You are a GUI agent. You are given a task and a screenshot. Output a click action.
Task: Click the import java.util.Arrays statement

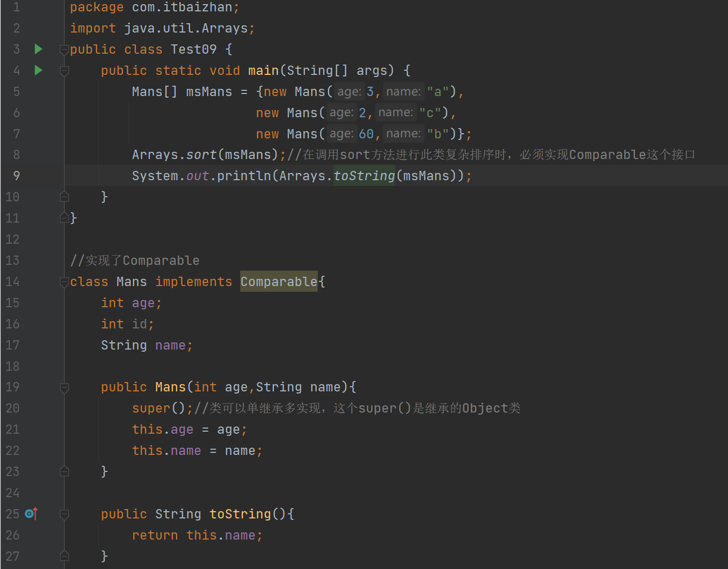point(162,28)
